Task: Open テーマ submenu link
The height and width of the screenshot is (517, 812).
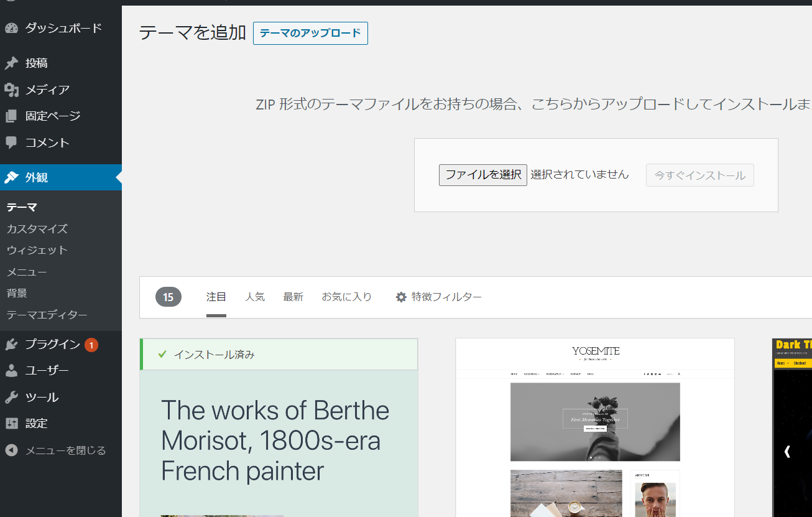Action: pos(22,207)
